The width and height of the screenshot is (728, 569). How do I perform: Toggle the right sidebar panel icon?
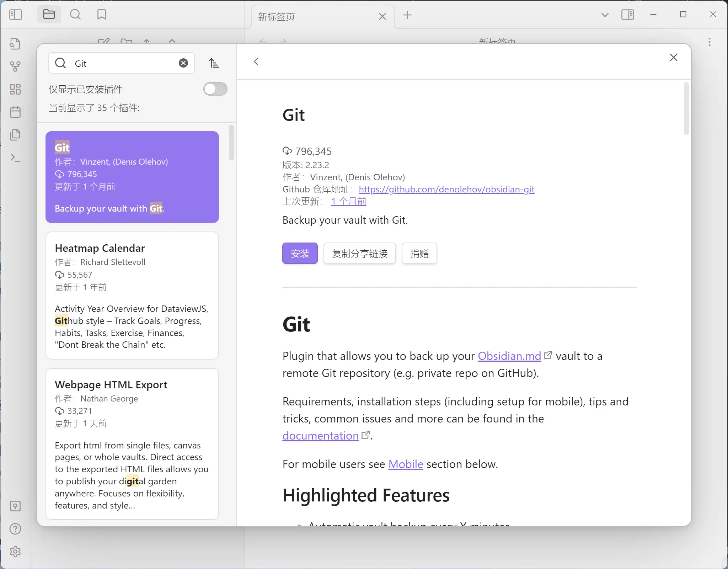point(627,15)
